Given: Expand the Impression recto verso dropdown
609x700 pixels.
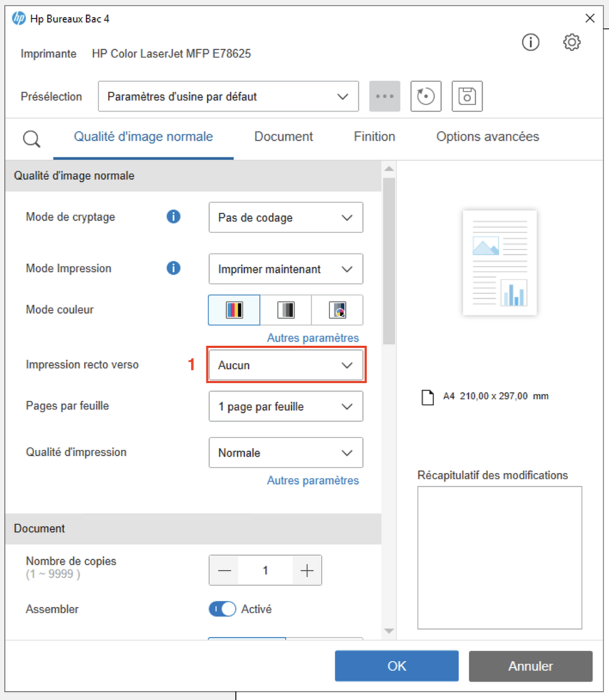Looking at the screenshot, I should (x=286, y=366).
